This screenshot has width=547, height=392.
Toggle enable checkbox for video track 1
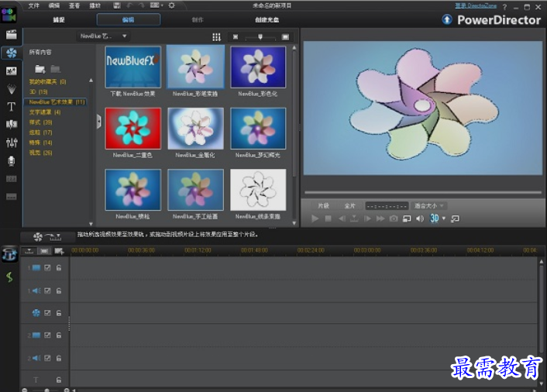click(47, 268)
